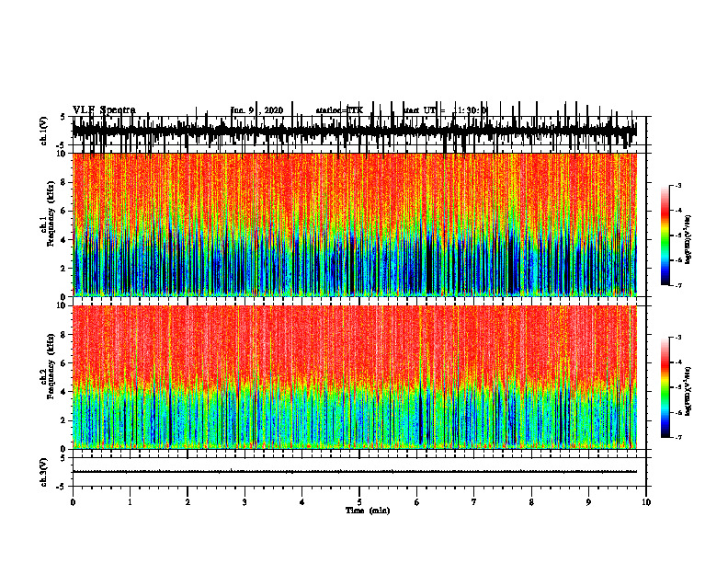Screen dimensions: 728x563
Task: Click the "6" kHz tick on ch.2 frequency axis
Action: [x=64, y=363]
